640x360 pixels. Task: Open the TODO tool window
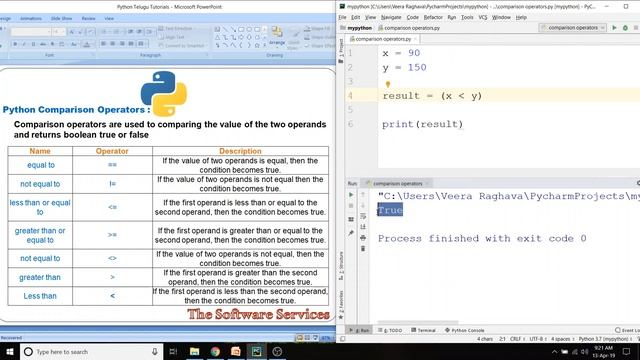(x=390, y=330)
